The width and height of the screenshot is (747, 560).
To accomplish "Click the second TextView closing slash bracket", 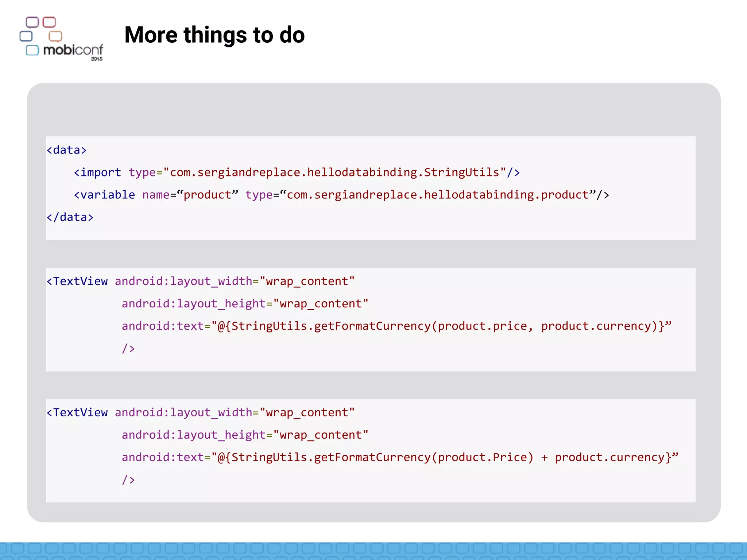I will tap(128, 480).
